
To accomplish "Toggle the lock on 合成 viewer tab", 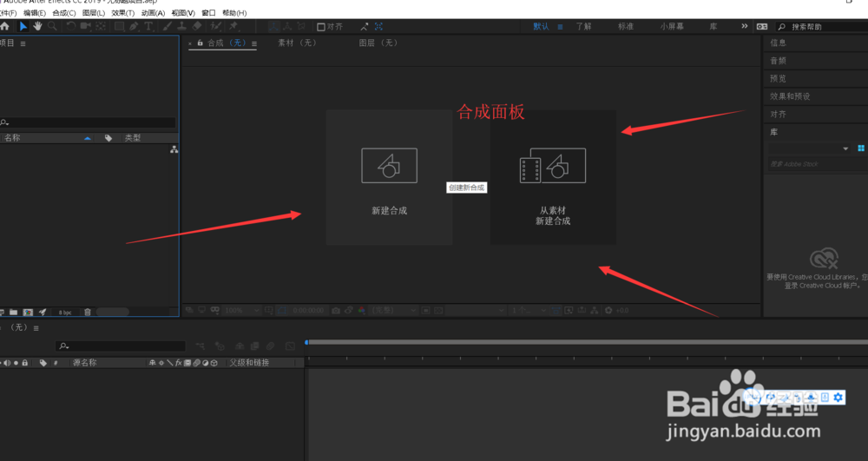I will (x=200, y=43).
